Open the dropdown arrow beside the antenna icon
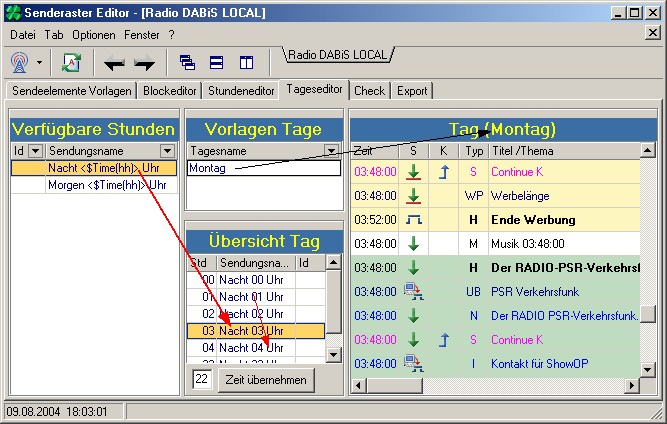 (40, 62)
